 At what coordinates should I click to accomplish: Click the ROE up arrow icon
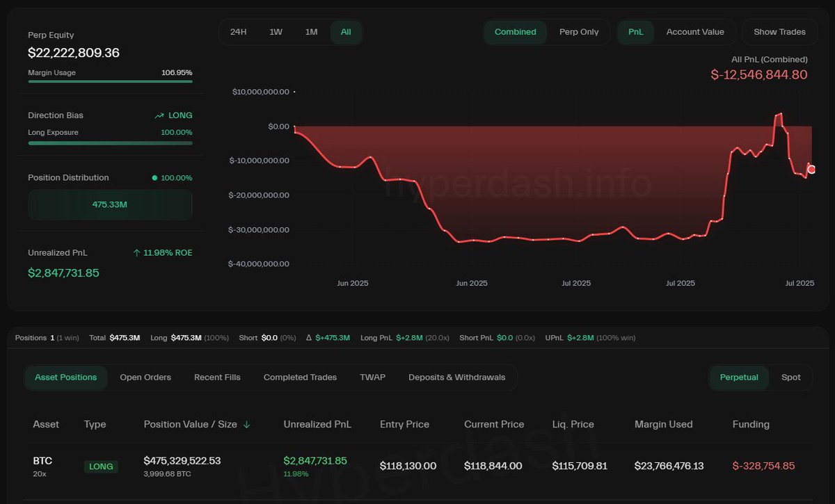(136, 253)
